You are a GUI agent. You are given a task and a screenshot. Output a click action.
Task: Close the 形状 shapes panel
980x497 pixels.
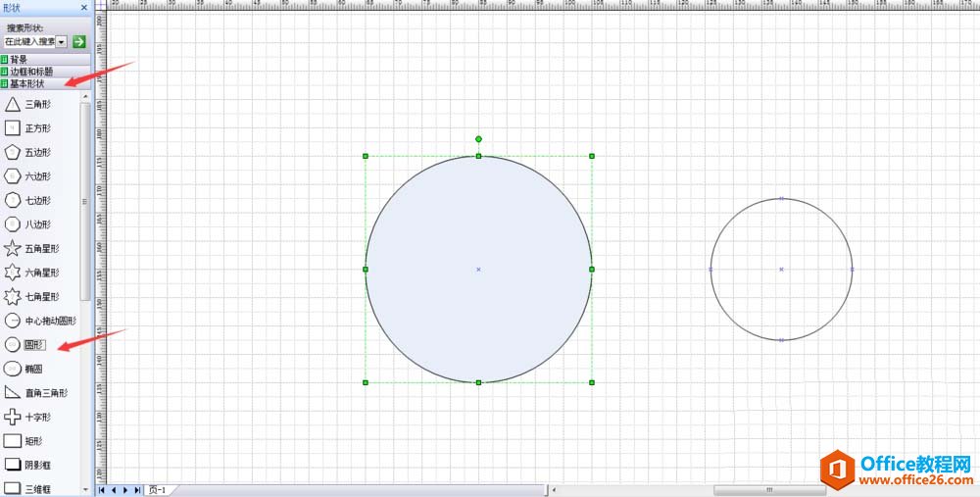(x=84, y=8)
